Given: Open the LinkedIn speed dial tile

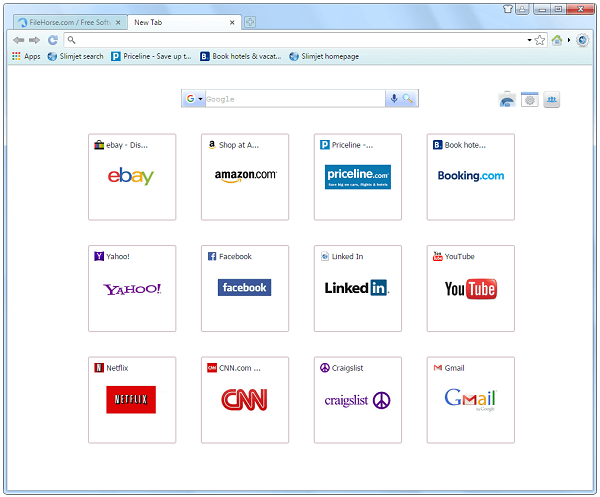Looking at the screenshot, I should click(358, 288).
